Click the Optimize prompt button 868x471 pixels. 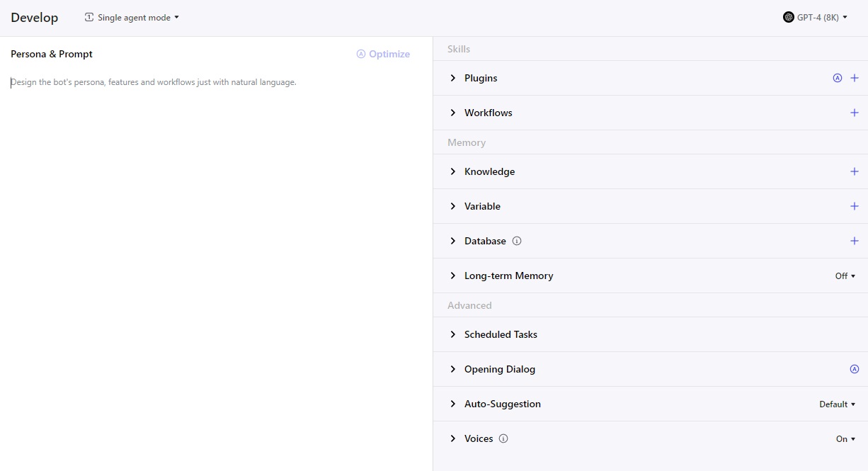383,54
